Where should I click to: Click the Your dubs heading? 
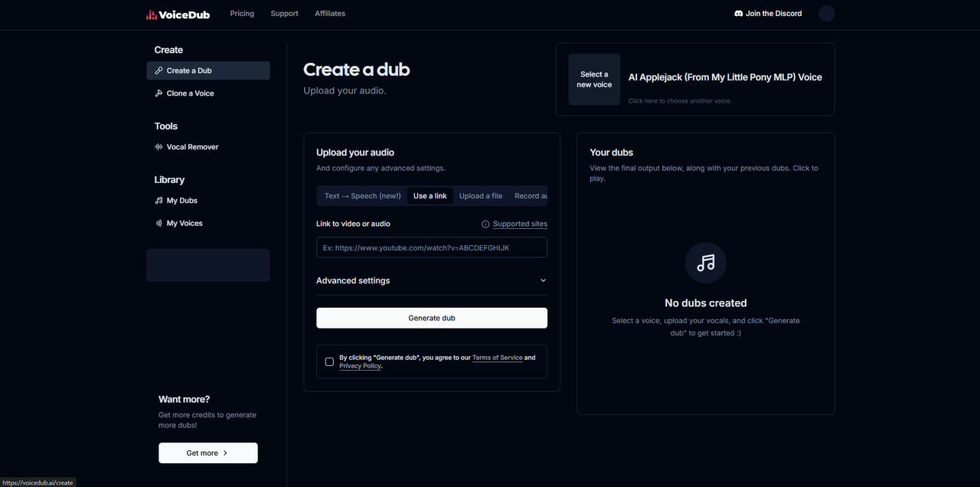point(612,152)
